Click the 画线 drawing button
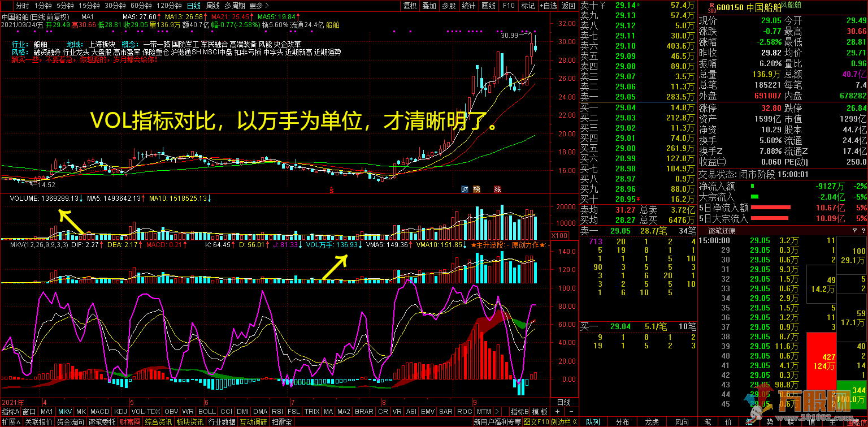Viewport: 868px width, 427px height. pyautogui.click(x=488, y=5)
